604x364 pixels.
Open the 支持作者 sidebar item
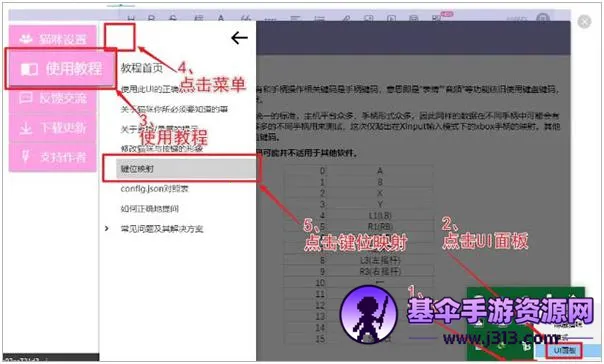click(x=53, y=157)
